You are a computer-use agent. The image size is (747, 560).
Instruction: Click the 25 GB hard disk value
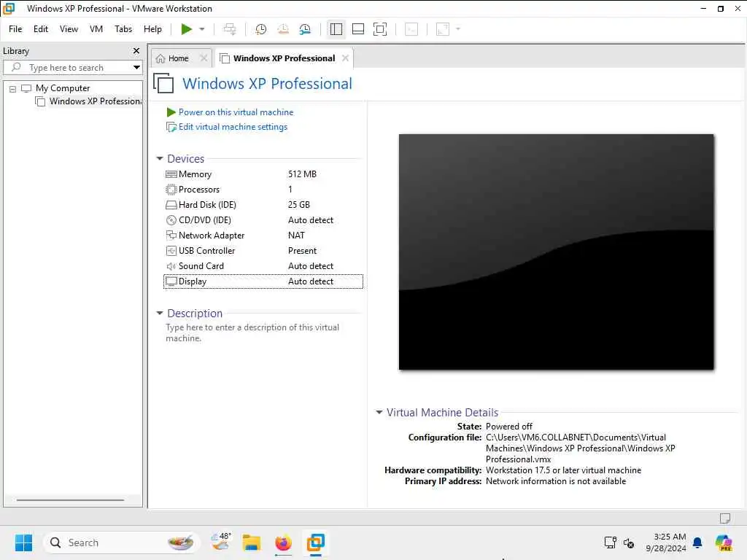pyautogui.click(x=298, y=205)
